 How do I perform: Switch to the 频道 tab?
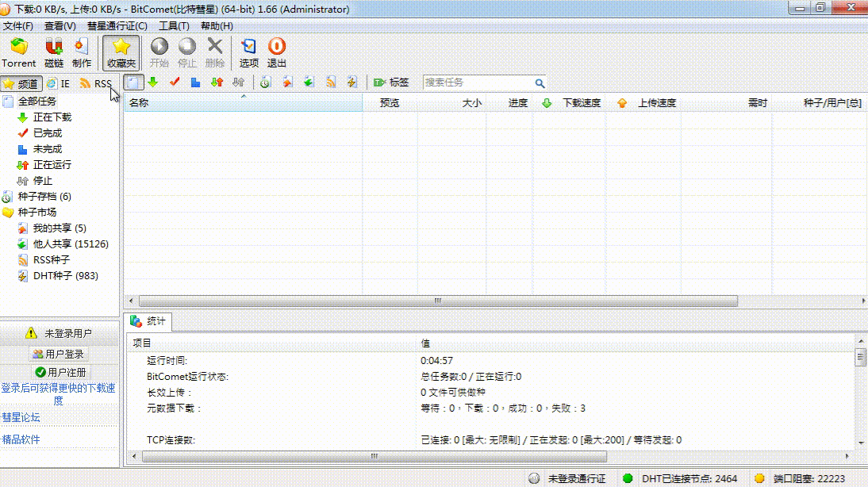click(21, 83)
